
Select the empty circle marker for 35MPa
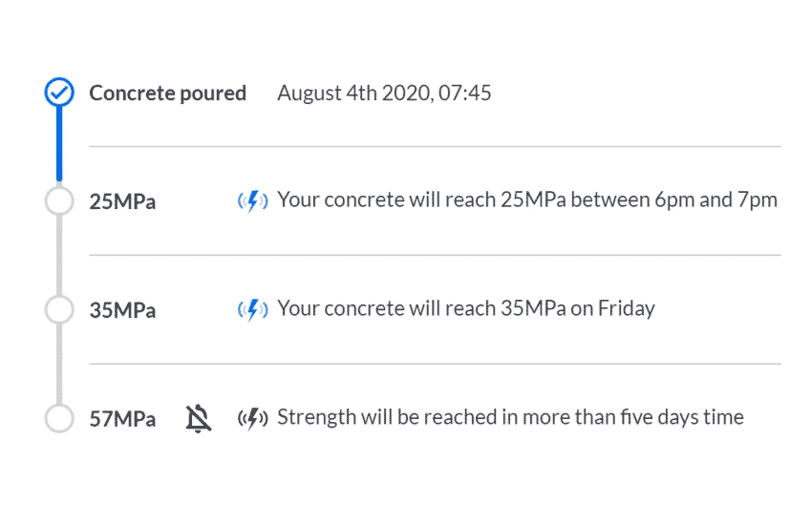59,309
